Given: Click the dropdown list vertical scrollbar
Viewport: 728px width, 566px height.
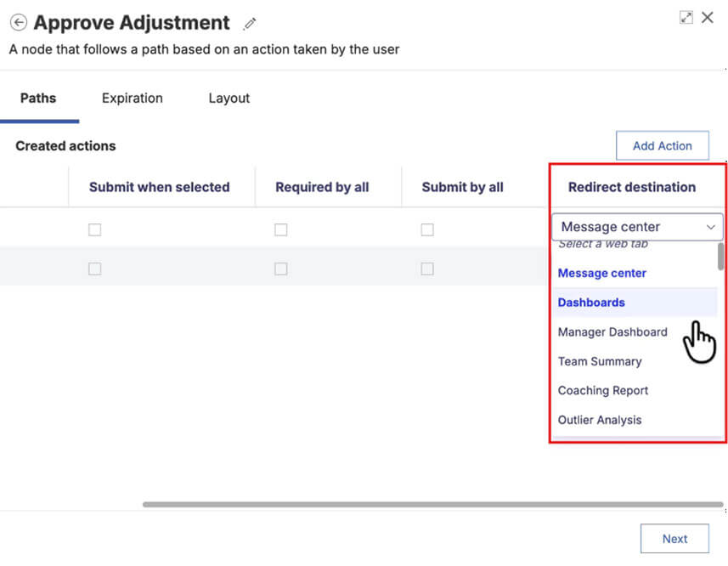Looking at the screenshot, I should coord(720,257).
